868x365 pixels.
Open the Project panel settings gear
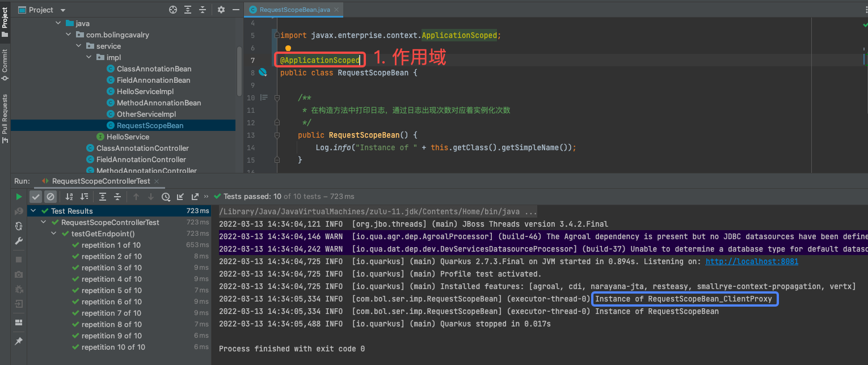tap(220, 10)
